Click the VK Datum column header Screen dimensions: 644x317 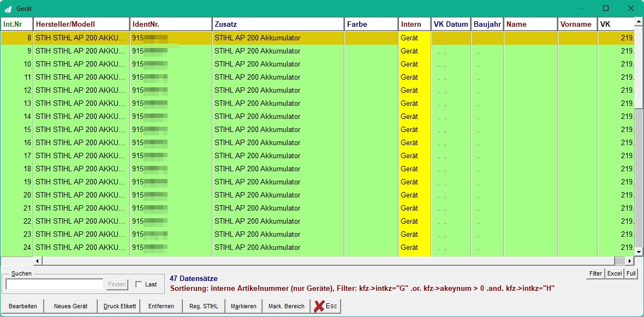click(x=451, y=24)
